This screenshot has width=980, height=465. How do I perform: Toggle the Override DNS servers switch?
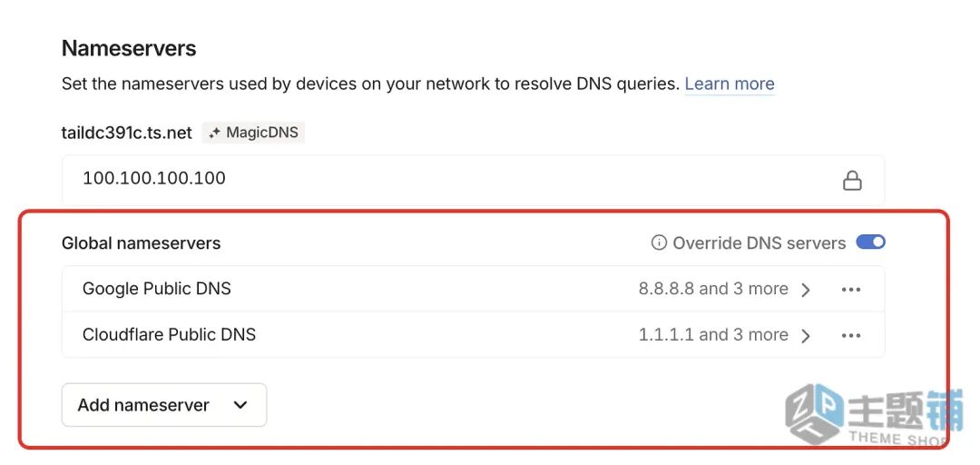coord(871,242)
